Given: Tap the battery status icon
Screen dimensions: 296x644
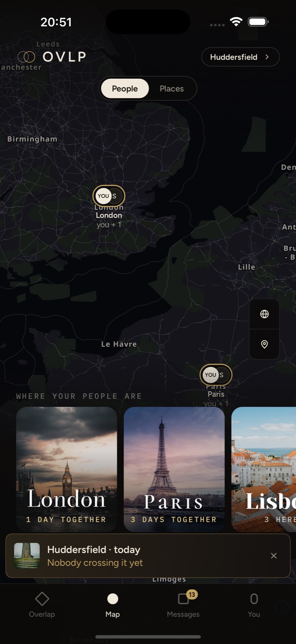Looking at the screenshot, I should click(258, 22).
